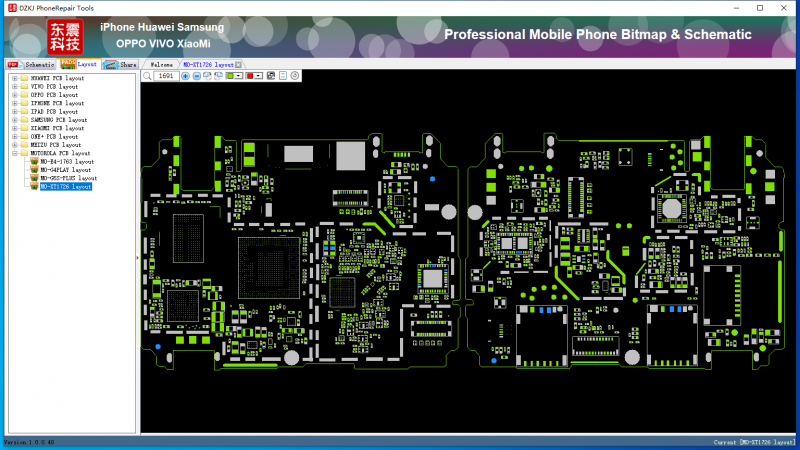Screen dimensions: 800x450
Task: Expand the SAMSUNG PCB layout folder
Action: (14, 120)
